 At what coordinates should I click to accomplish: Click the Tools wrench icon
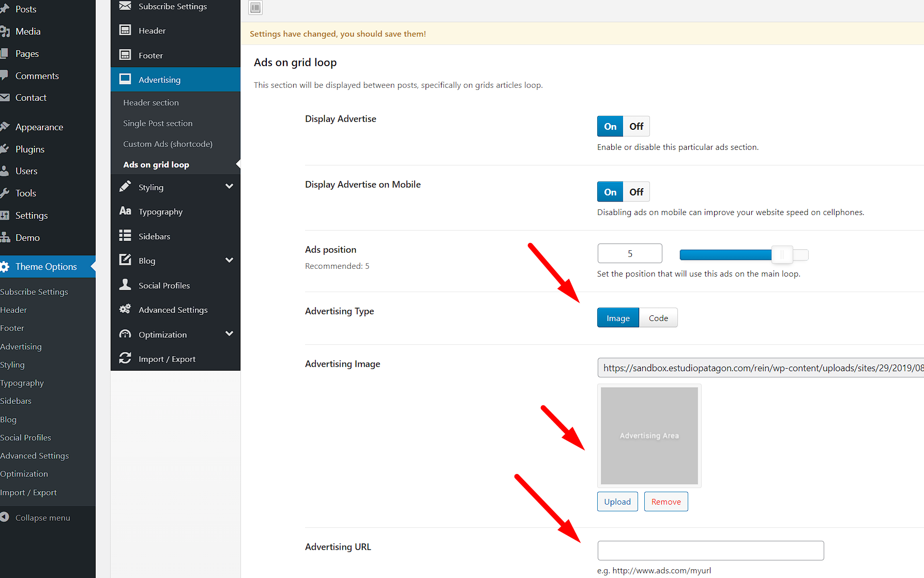tap(5, 193)
